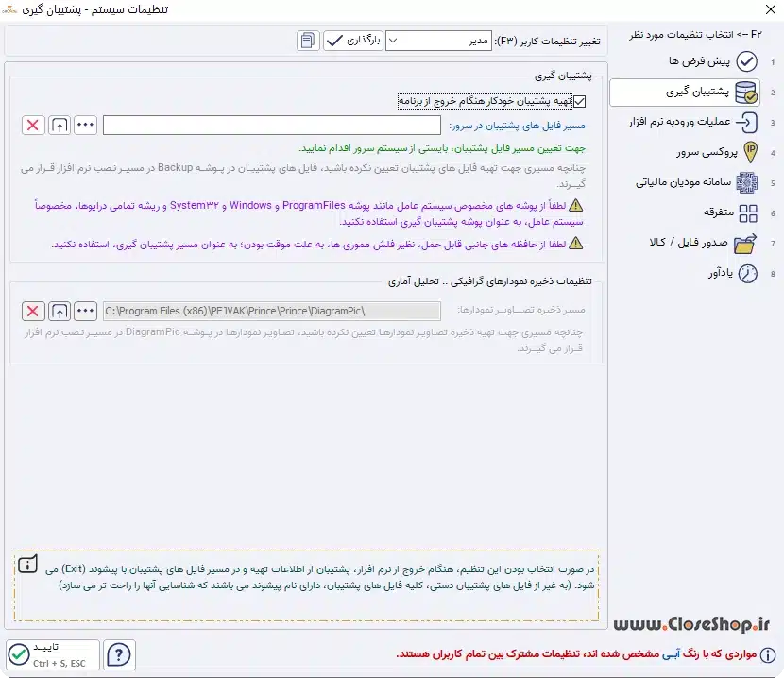This screenshot has width=784, height=678.
Task: Open the پیش فرض ها defaults settings icon
Action: click(747, 61)
